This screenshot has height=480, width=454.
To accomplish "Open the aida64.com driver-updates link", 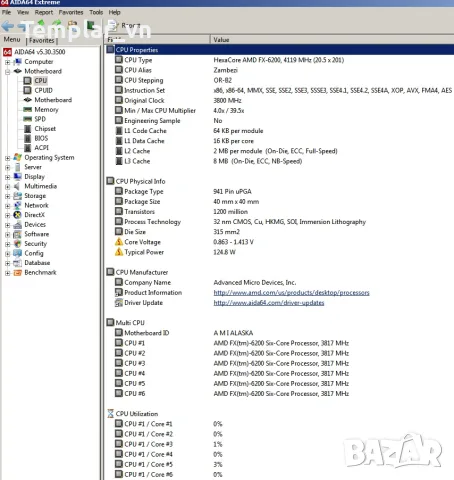I will [x=269, y=303].
